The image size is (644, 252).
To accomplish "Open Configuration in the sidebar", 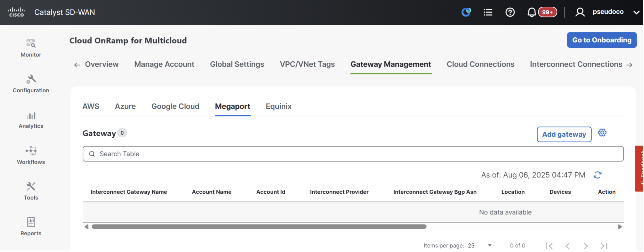I will [x=31, y=84].
